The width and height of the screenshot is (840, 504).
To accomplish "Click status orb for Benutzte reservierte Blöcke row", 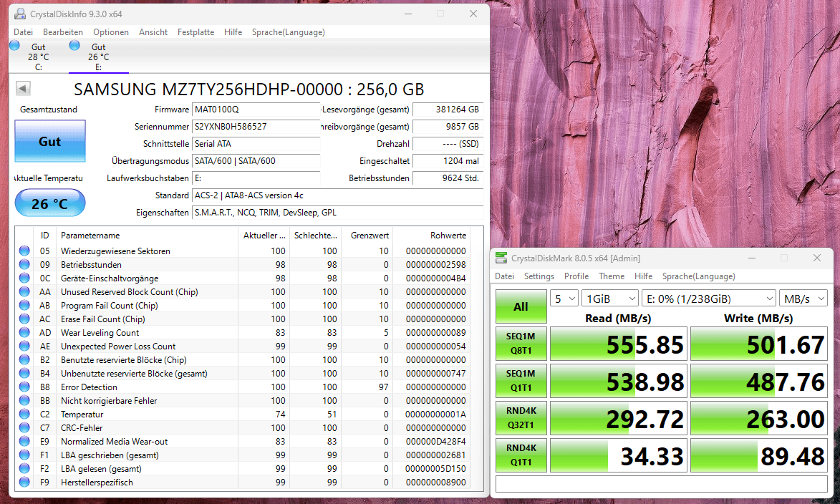I will 24,359.
